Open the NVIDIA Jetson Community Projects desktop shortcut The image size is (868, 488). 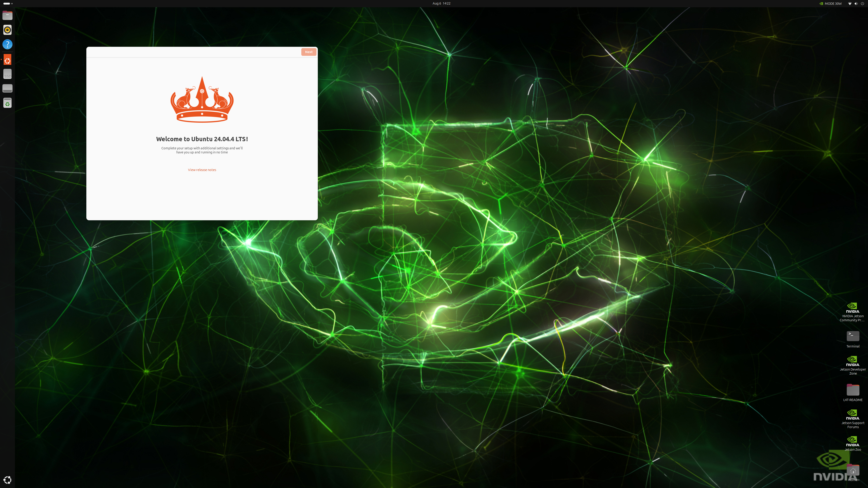pos(853,312)
